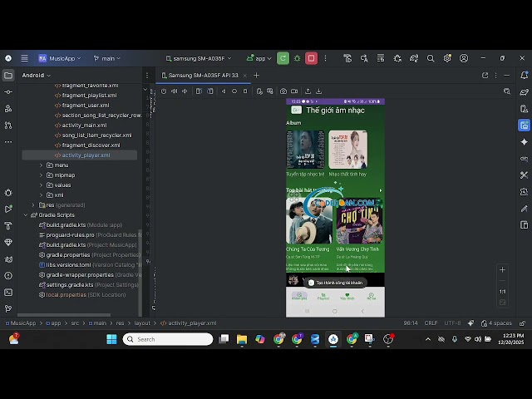The width and height of the screenshot is (532, 399).
Task: Click the 4 spaces indent indicator
Action: coord(496,323)
